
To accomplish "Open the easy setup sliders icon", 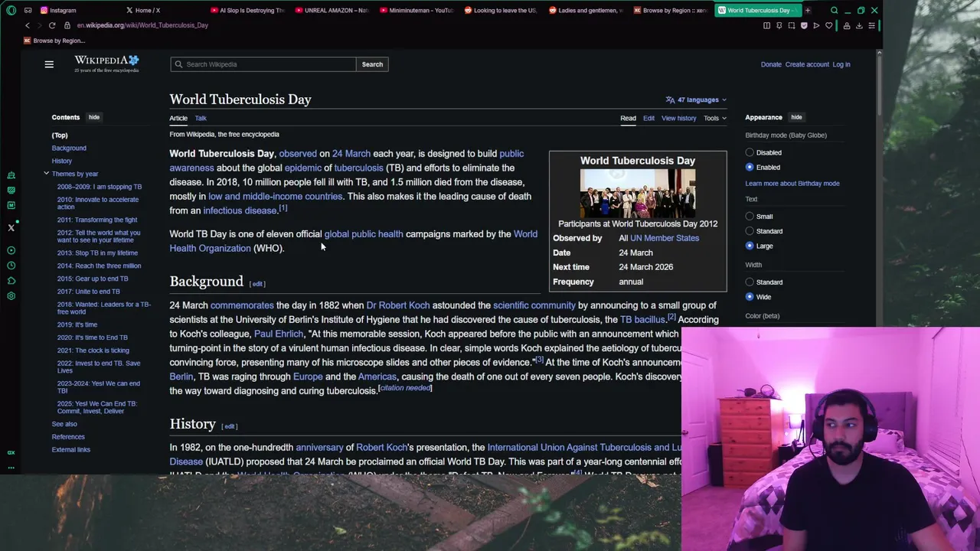I will pos(871,25).
